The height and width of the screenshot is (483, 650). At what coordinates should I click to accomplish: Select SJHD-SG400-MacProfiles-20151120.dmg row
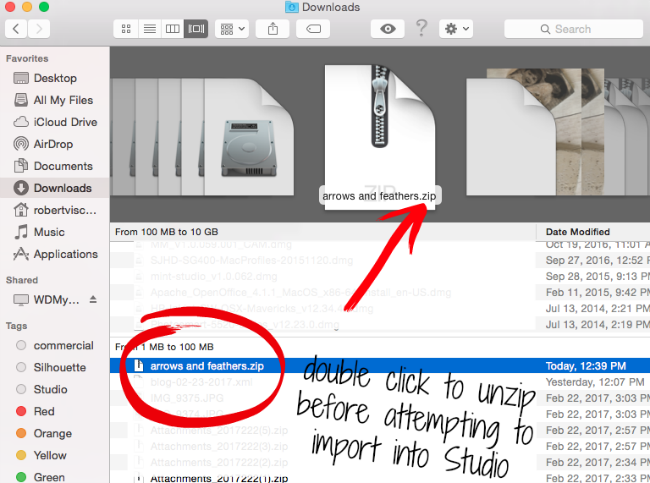[252, 260]
